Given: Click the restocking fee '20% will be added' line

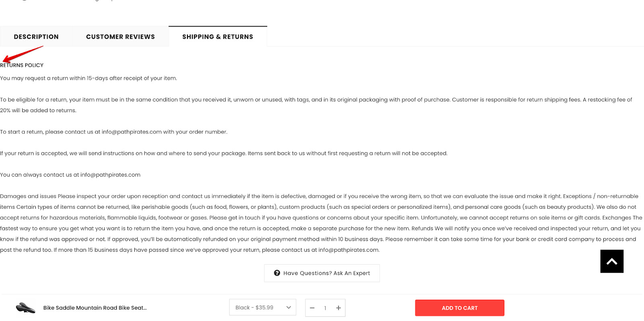Looking at the screenshot, I should (38, 111).
